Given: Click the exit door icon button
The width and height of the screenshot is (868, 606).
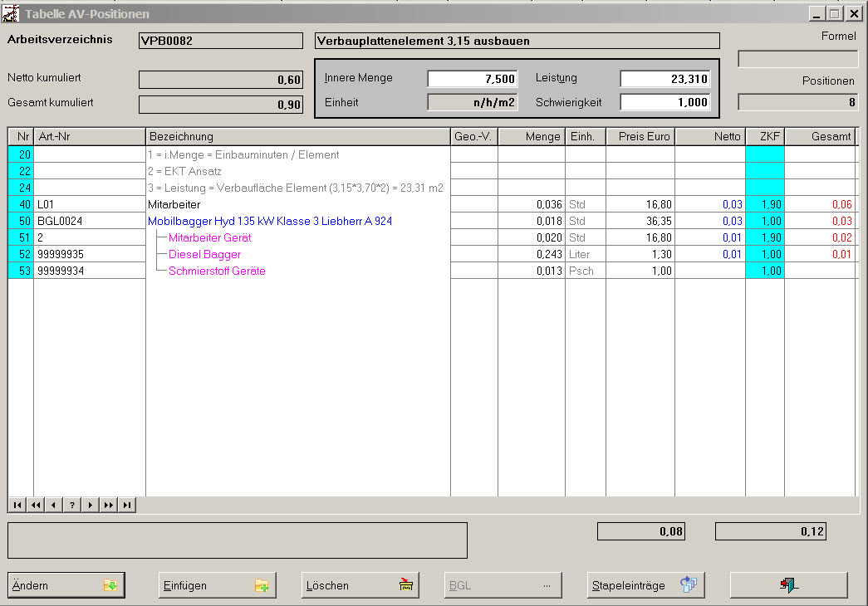Looking at the screenshot, I should (788, 585).
